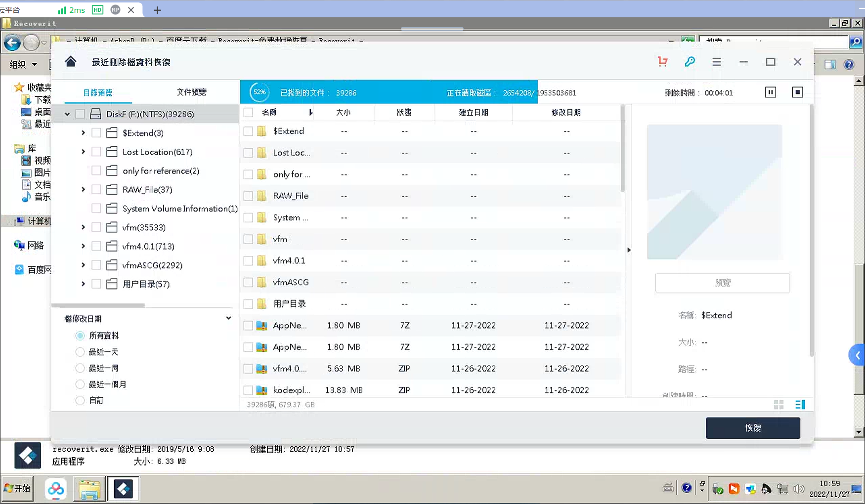Viewport: 865px width, 504px height.
Task: Stop the disk scan
Action: [797, 92]
